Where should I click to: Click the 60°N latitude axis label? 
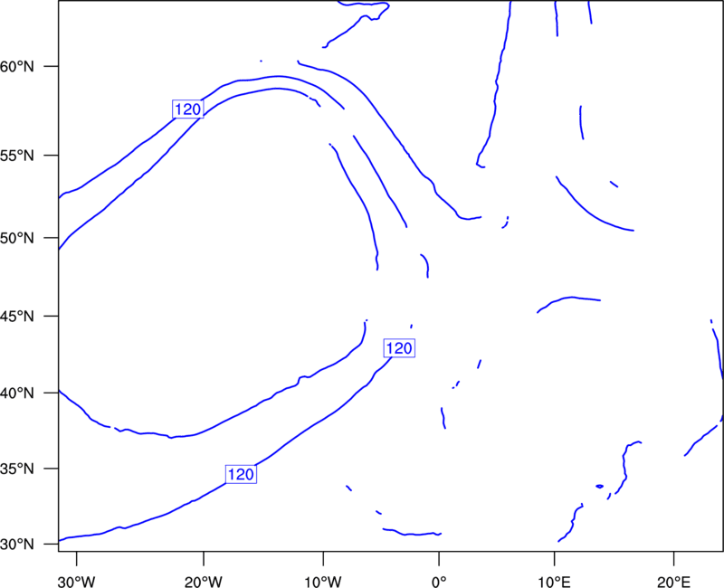(x=17, y=66)
